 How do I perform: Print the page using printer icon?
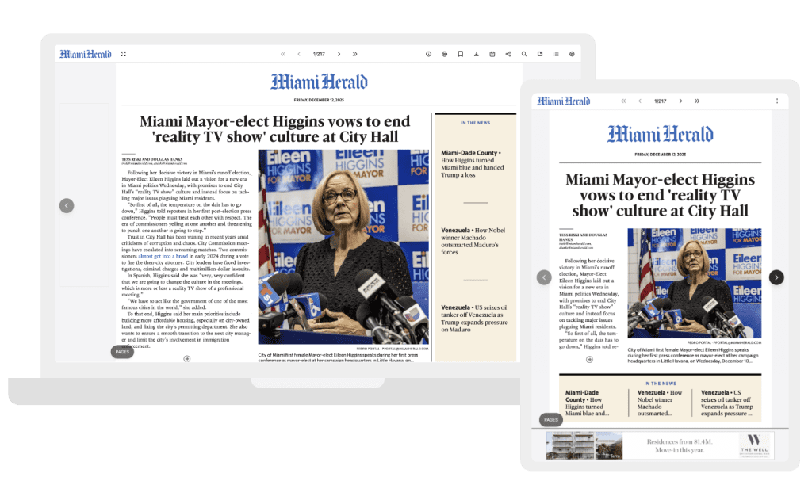click(444, 54)
